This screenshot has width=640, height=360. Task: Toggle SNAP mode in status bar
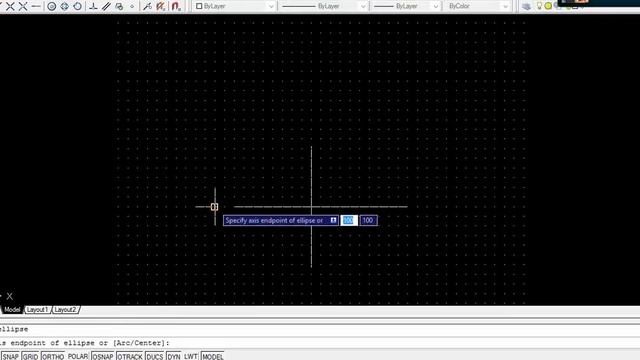point(11,356)
